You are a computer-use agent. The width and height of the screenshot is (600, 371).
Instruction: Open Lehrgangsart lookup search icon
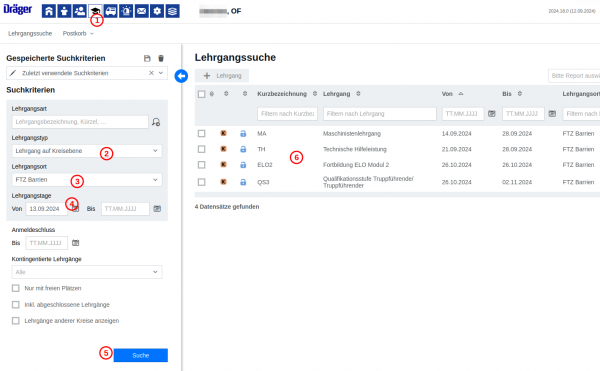[156, 122]
